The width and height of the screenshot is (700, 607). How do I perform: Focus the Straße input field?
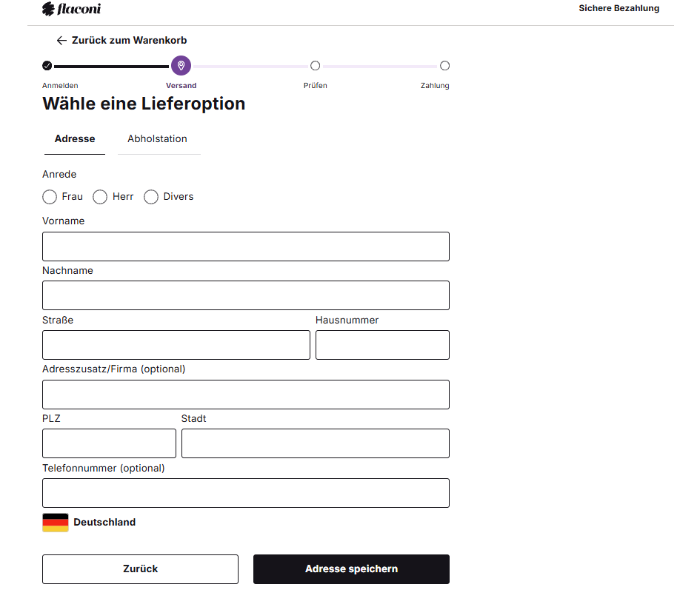[176, 345]
